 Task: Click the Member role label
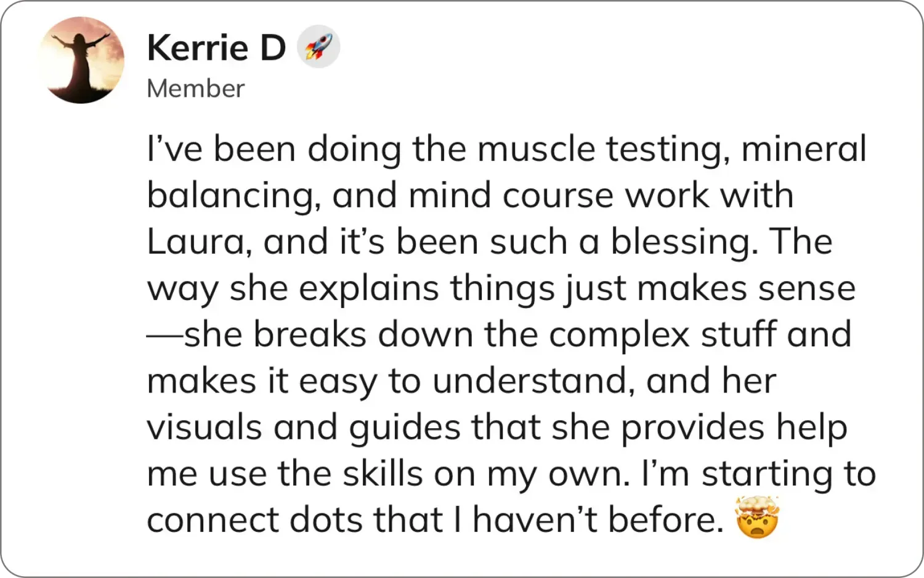pyautogui.click(x=196, y=89)
